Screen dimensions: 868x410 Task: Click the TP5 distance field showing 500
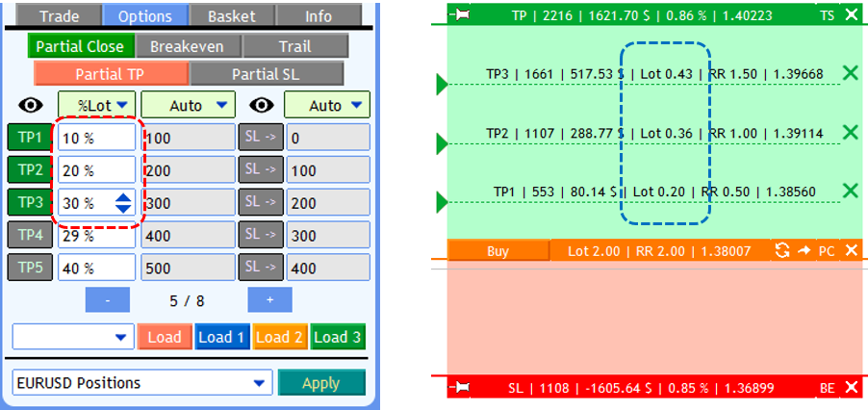pos(189,268)
